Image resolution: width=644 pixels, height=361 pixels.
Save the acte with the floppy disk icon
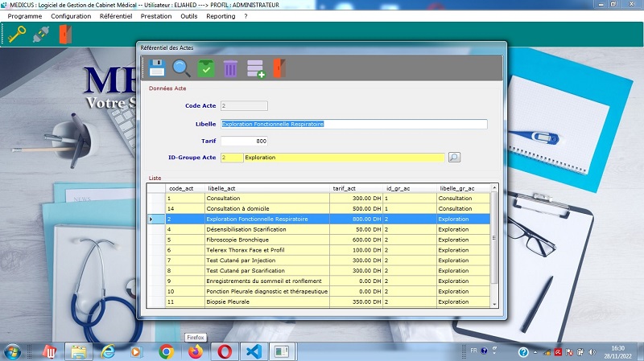click(156, 68)
